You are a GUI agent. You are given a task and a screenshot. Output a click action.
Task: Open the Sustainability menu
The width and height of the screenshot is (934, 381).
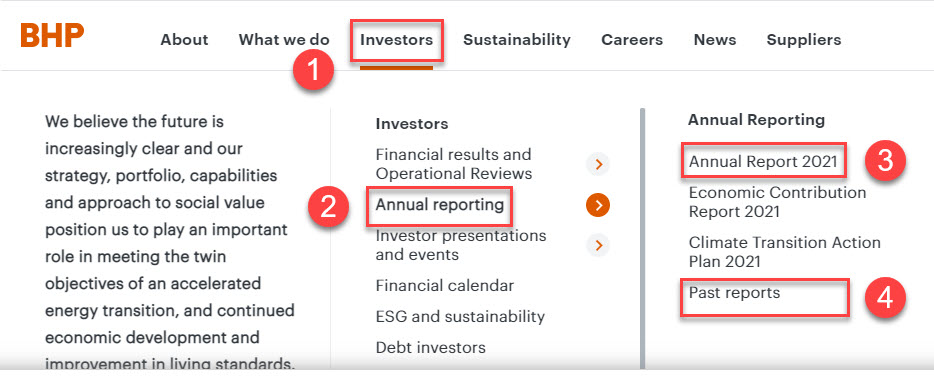coord(517,40)
